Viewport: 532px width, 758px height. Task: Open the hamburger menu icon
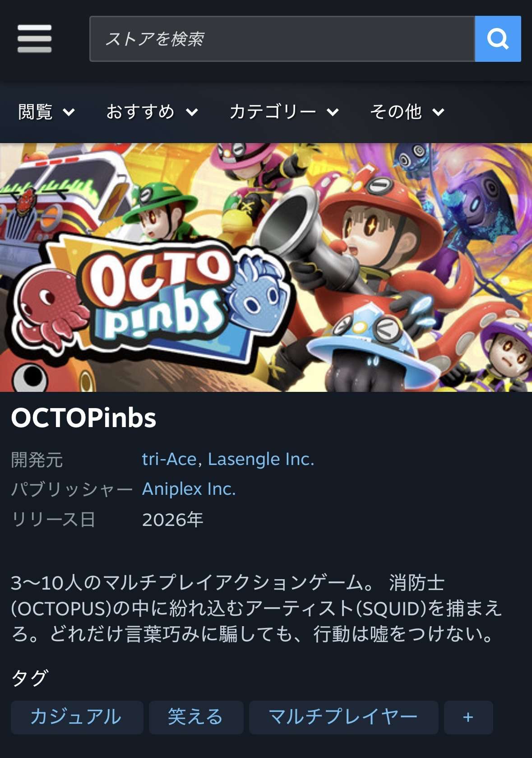pos(34,39)
